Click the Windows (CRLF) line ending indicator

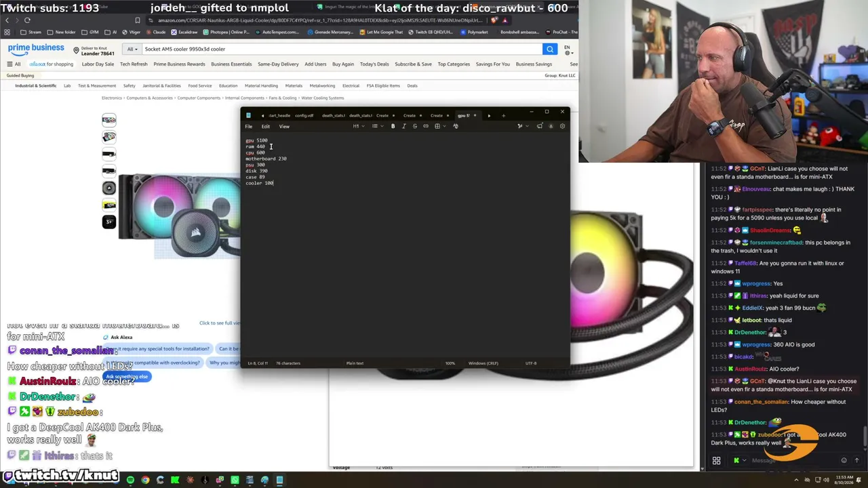484,363
